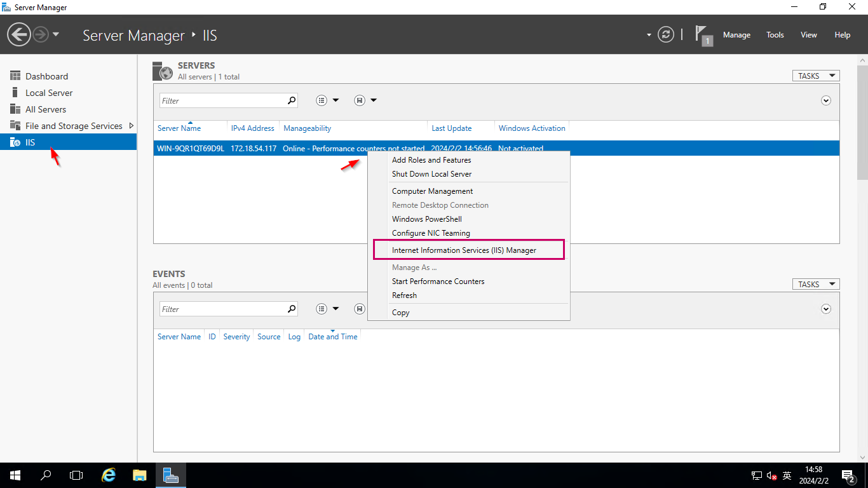
Task: Select Local Server in the sidebar
Action: coord(68,93)
